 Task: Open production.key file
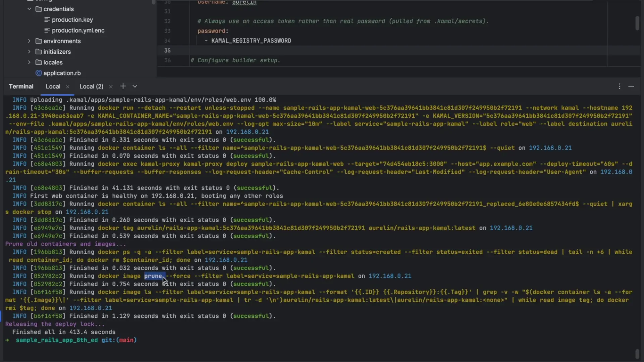coord(72,20)
